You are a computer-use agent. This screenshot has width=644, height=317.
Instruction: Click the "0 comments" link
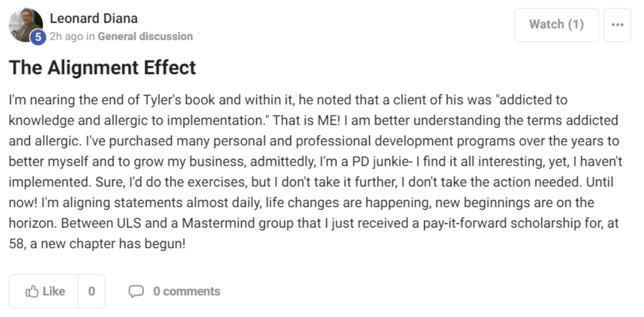click(186, 291)
